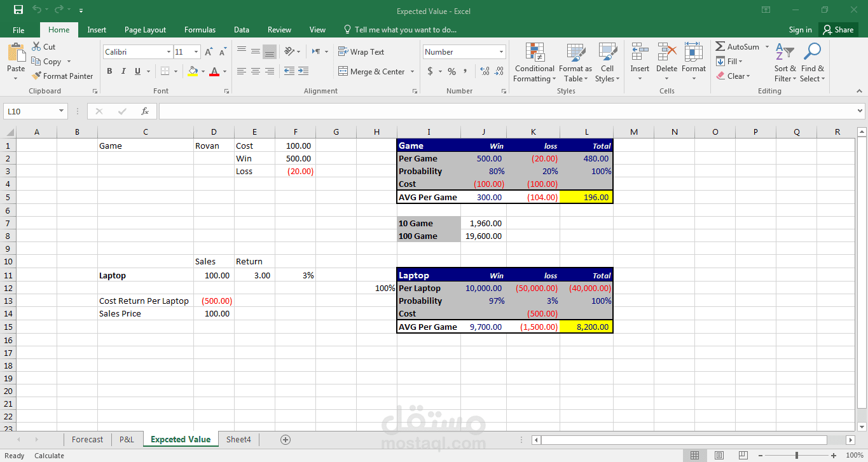Image resolution: width=868 pixels, height=462 pixels.
Task: Click the Delete Cells button
Action: click(x=666, y=62)
